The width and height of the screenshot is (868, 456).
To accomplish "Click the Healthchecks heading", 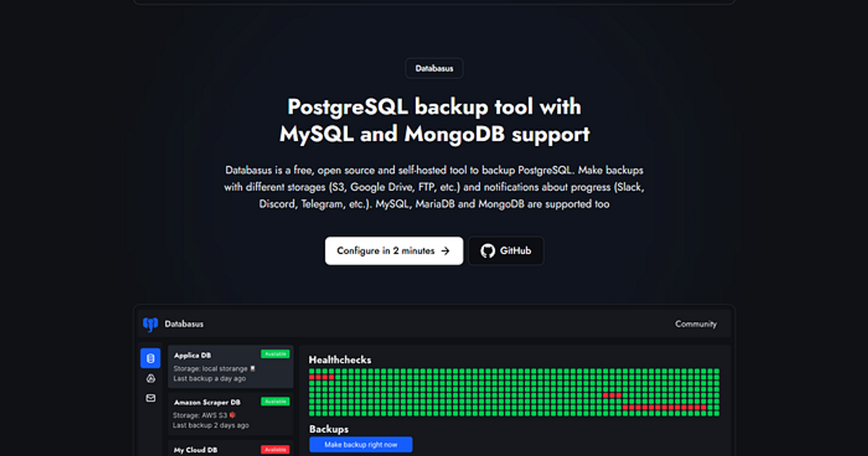I will point(340,360).
